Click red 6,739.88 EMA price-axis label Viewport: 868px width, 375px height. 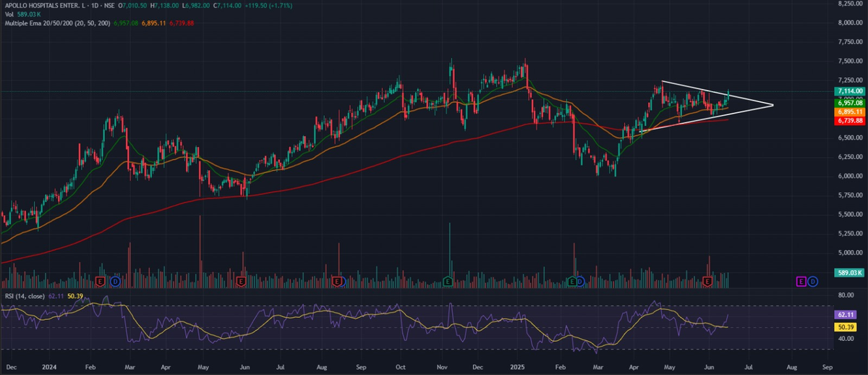click(x=850, y=121)
